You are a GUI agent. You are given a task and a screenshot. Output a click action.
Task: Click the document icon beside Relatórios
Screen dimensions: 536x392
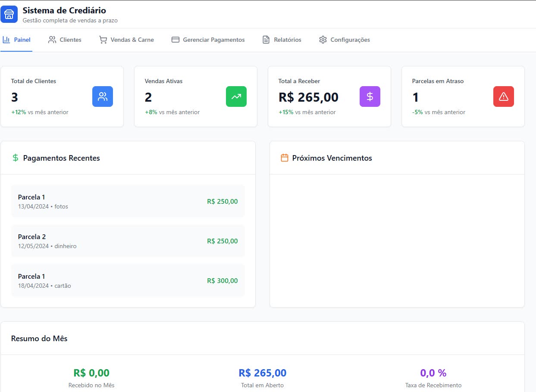[x=266, y=40]
